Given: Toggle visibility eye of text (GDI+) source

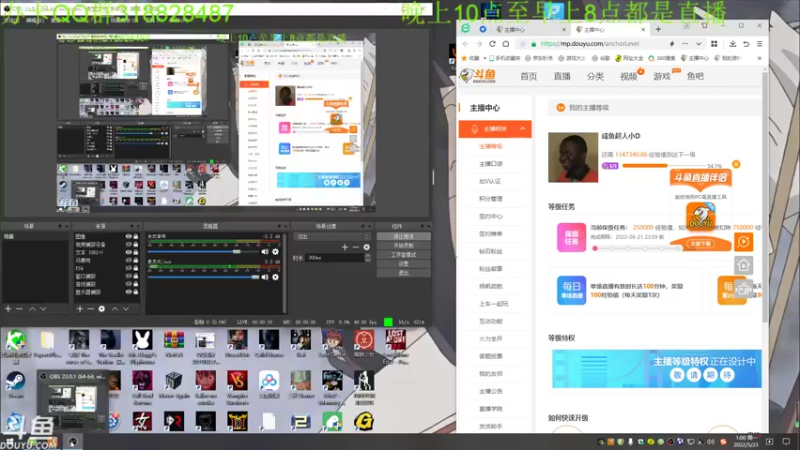Looking at the screenshot, I should click(x=129, y=253).
